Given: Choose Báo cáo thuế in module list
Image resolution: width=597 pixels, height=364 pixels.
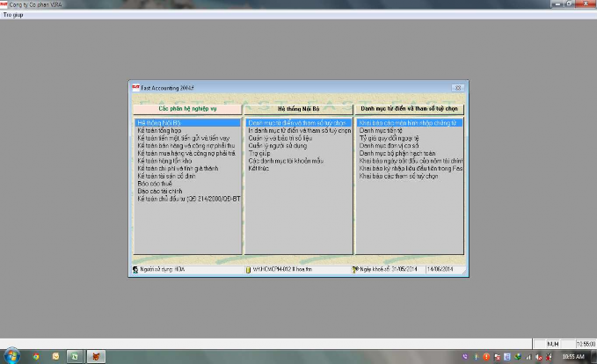Looking at the screenshot, I should [155, 183].
